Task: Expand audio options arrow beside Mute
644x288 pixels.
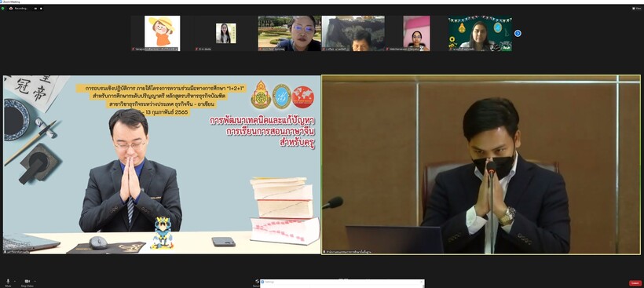Action: coord(15,282)
